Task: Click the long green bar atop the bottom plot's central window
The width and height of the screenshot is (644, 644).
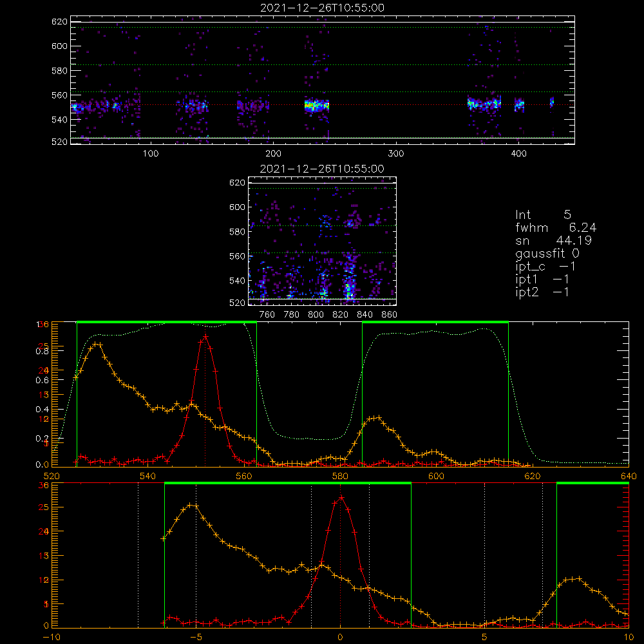Action: (x=287, y=483)
